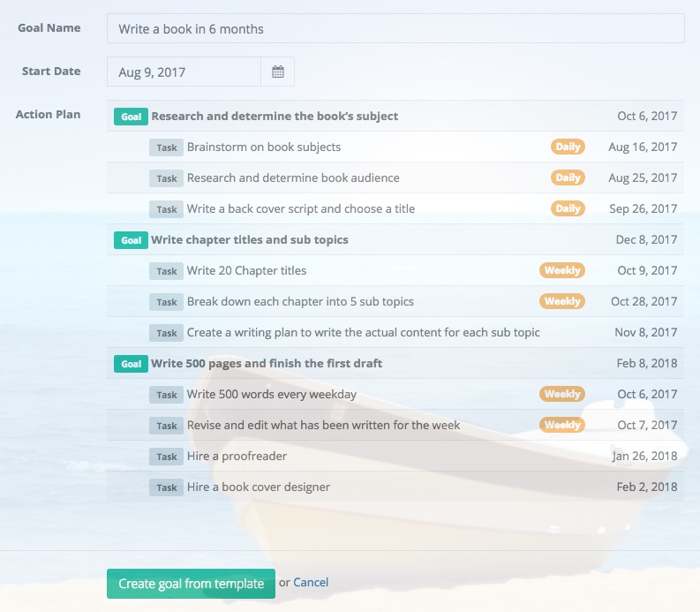This screenshot has width=700, height=612.
Task: Select Weekly badge for Break down each chapter
Action: tap(562, 301)
